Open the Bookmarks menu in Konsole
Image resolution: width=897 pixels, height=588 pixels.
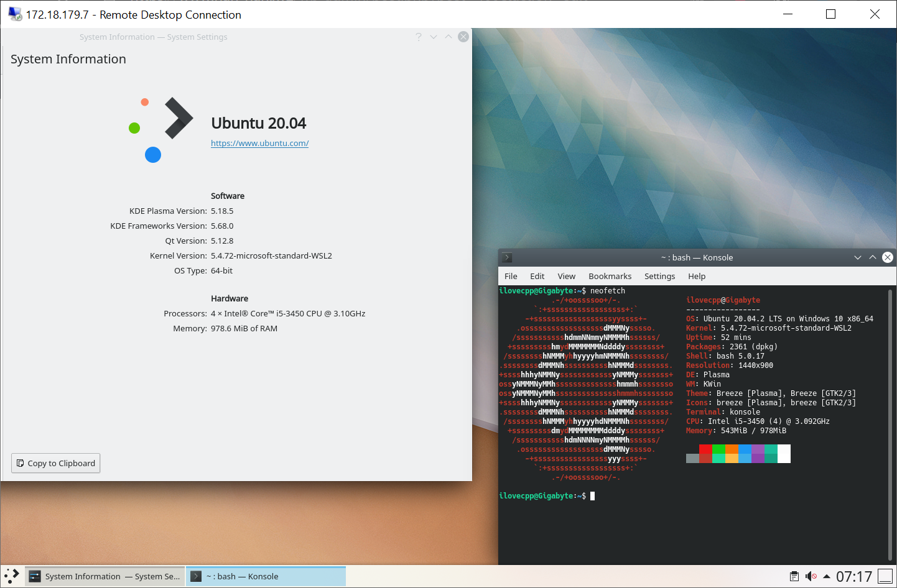tap(610, 276)
